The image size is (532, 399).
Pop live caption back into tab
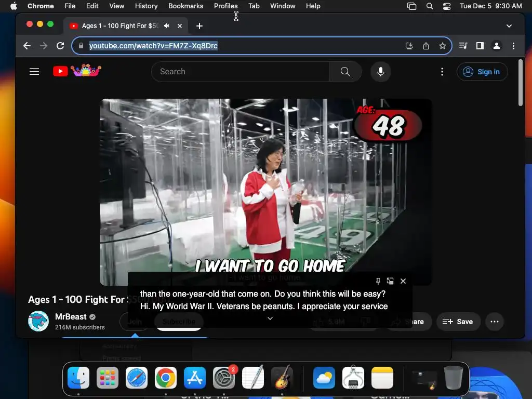point(390,281)
